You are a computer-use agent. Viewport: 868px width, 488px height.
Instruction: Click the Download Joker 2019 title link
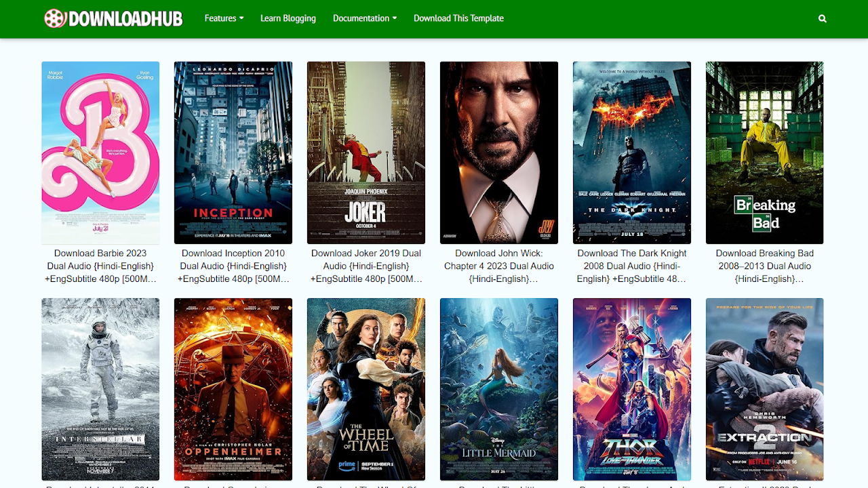(x=366, y=266)
